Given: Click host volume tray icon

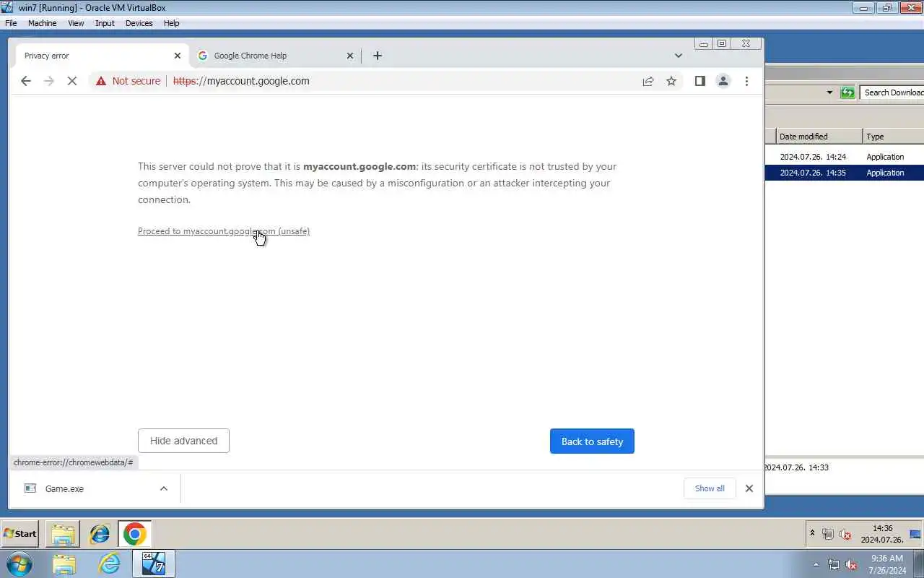Looking at the screenshot, I should click(851, 564).
